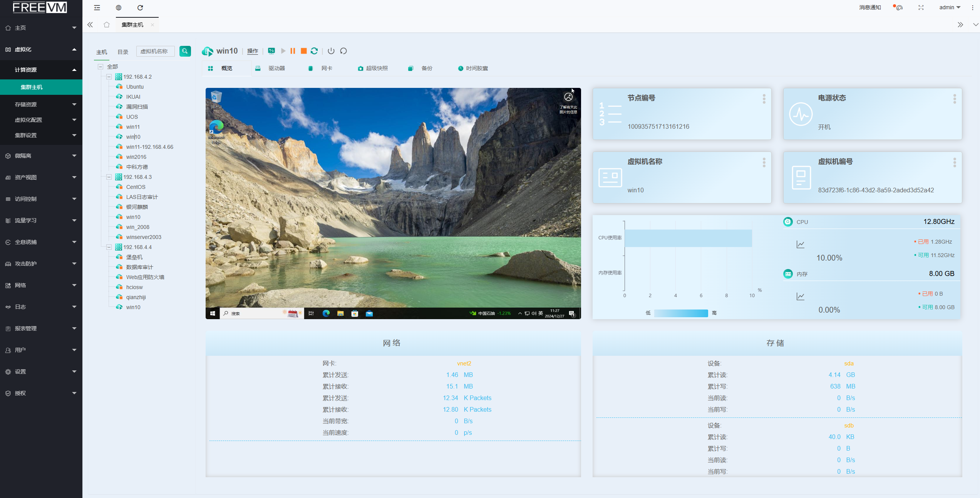Screen dimensions: 980x498
Task: Click the power off icon
Action: click(331, 51)
